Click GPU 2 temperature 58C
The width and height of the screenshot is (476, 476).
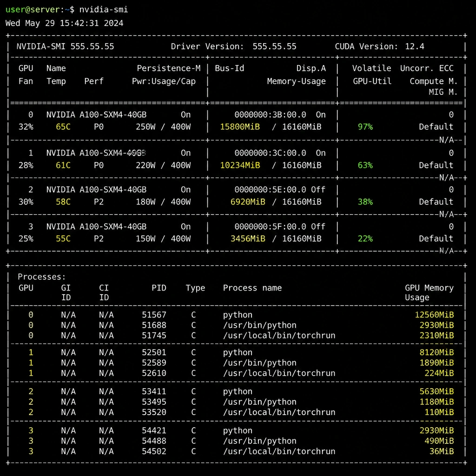tap(63, 202)
